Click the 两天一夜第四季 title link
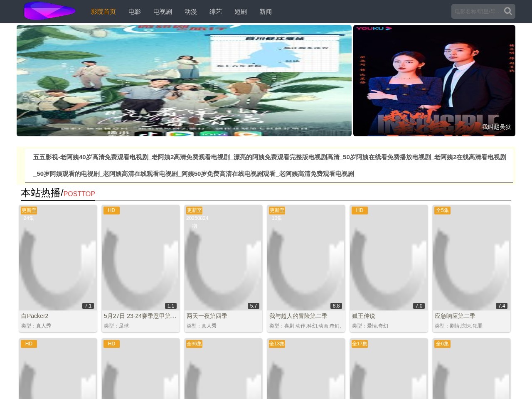The width and height of the screenshot is (532, 399). click(x=207, y=316)
